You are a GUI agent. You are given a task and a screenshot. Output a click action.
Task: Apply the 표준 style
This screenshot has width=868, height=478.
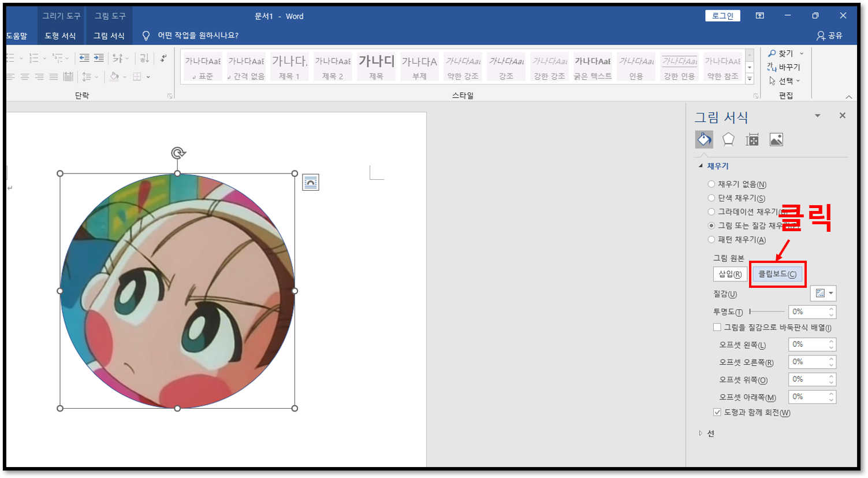pyautogui.click(x=203, y=67)
